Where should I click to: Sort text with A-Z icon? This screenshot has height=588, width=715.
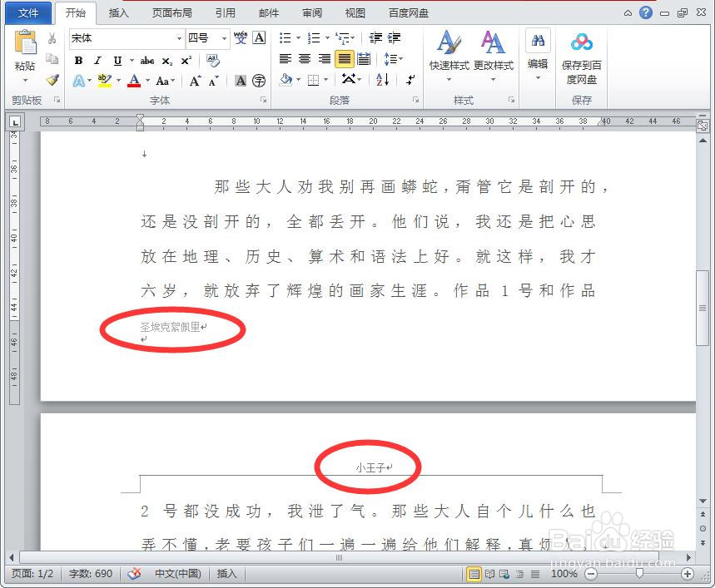383,80
